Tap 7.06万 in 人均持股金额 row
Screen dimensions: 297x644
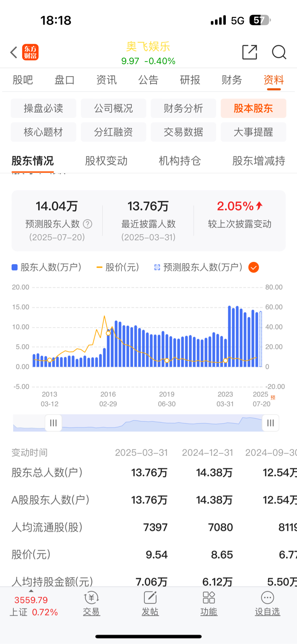click(152, 582)
